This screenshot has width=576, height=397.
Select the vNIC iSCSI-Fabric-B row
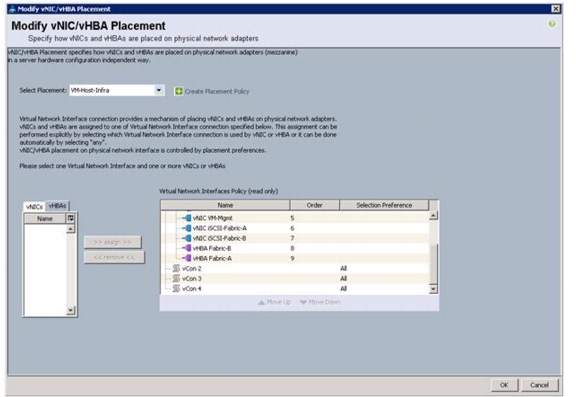[295, 238]
